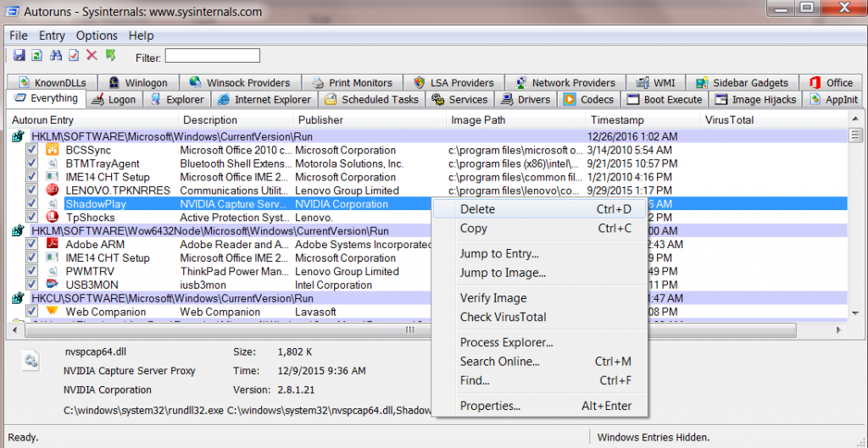868x448 pixels.
Task: Click the Filter text field
Action: [x=212, y=56]
